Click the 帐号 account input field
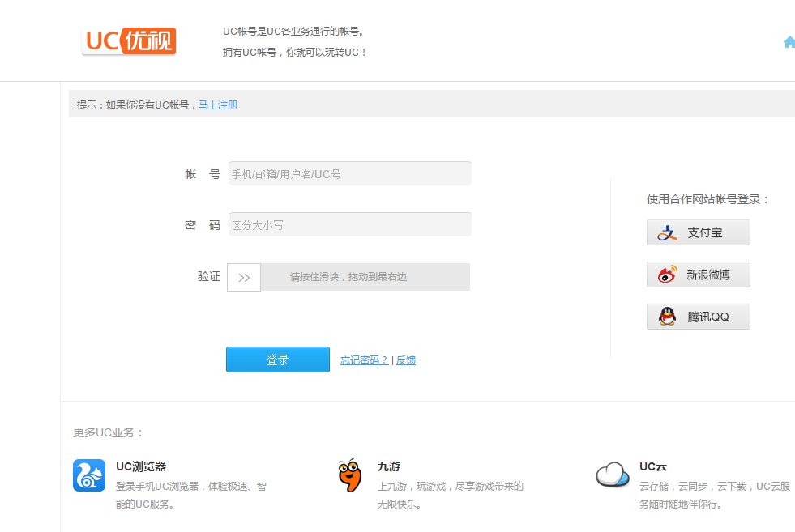Screen dimensions: 795x532 pos(349,173)
